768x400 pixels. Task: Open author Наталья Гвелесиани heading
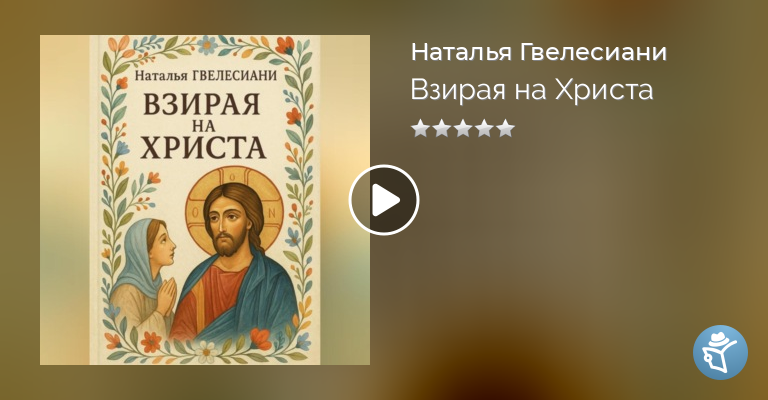tap(539, 53)
